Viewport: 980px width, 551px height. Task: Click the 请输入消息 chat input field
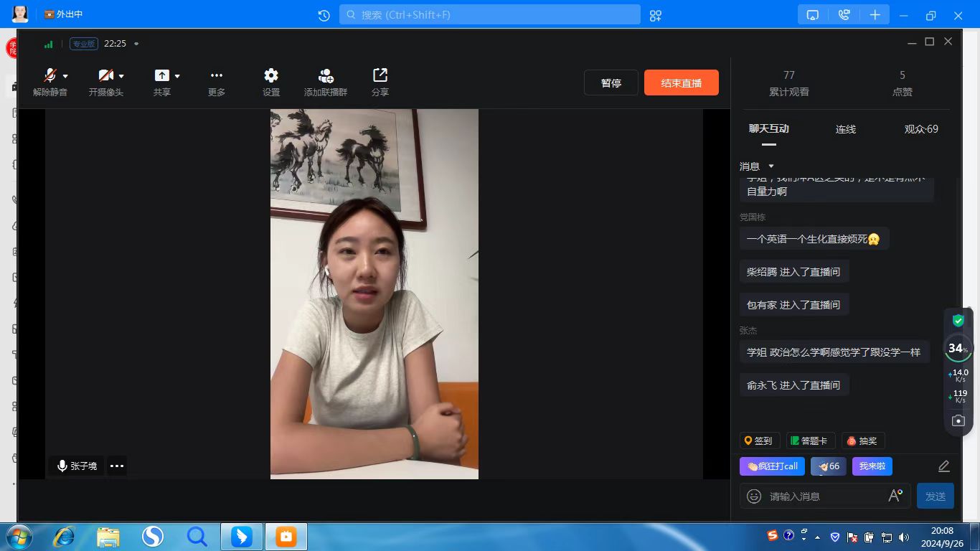click(x=825, y=496)
